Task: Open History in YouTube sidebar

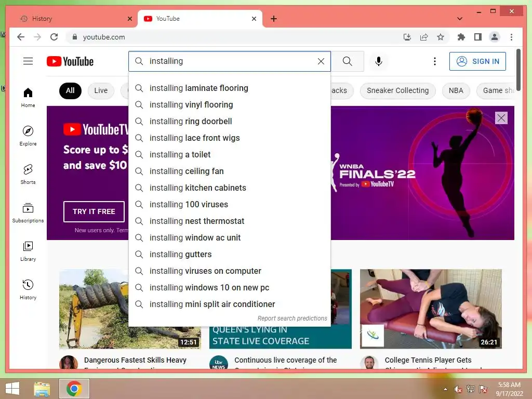Action: point(28,289)
